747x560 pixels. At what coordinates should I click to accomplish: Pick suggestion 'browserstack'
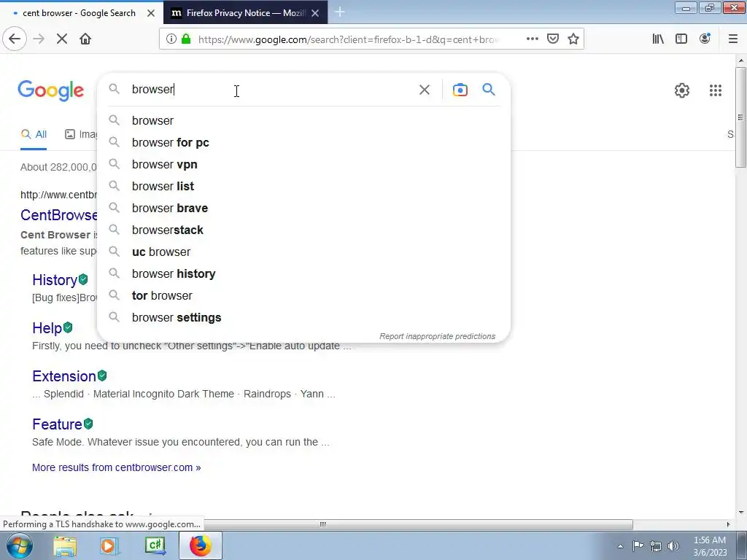[303, 230]
